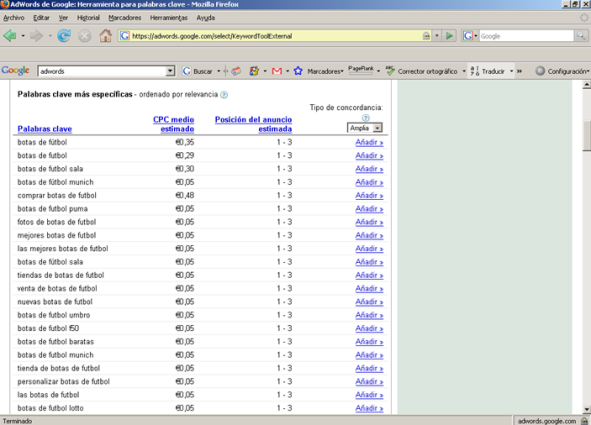This screenshot has height=425, width=591.
Task: Click the Traducir toolbar button
Action: [x=488, y=71]
